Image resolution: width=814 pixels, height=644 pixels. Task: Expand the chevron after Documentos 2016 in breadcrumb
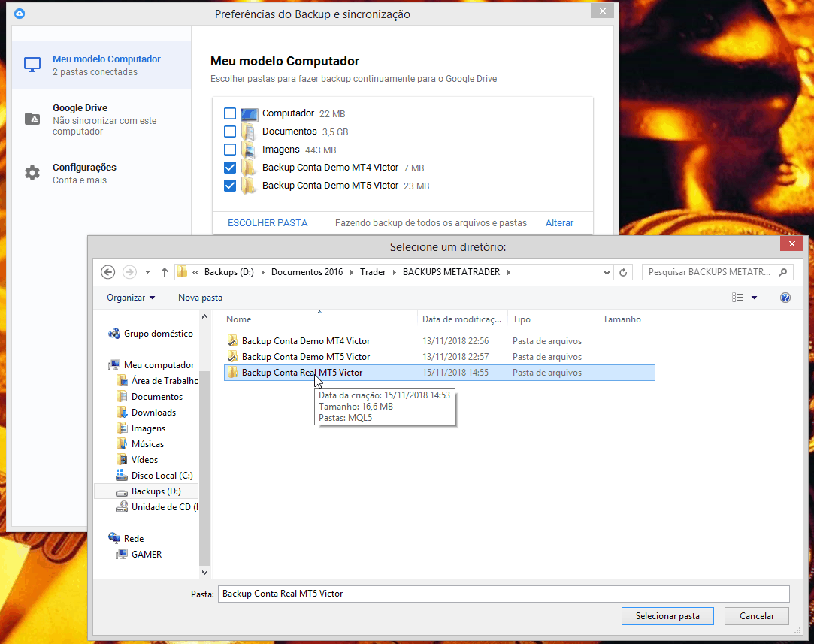352,272
